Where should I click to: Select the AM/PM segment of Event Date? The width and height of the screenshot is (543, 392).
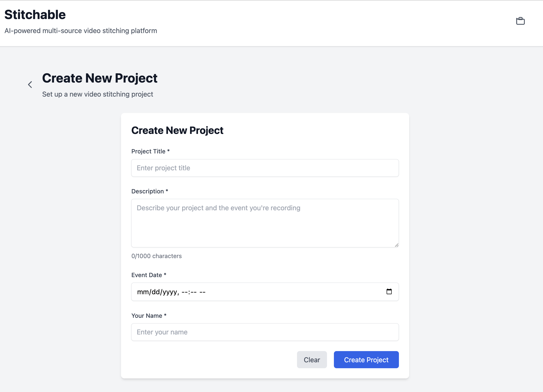pyautogui.click(x=202, y=292)
